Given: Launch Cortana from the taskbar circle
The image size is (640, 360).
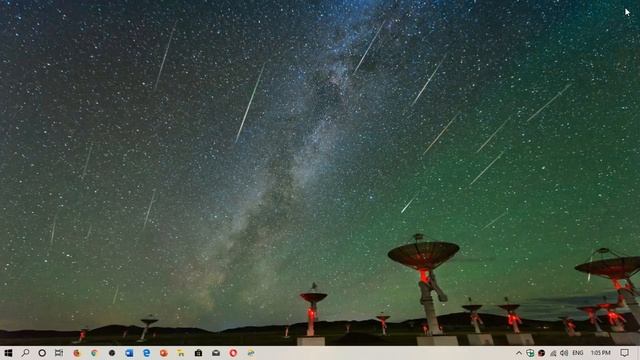Looking at the screenshot, I should point(42,353).
